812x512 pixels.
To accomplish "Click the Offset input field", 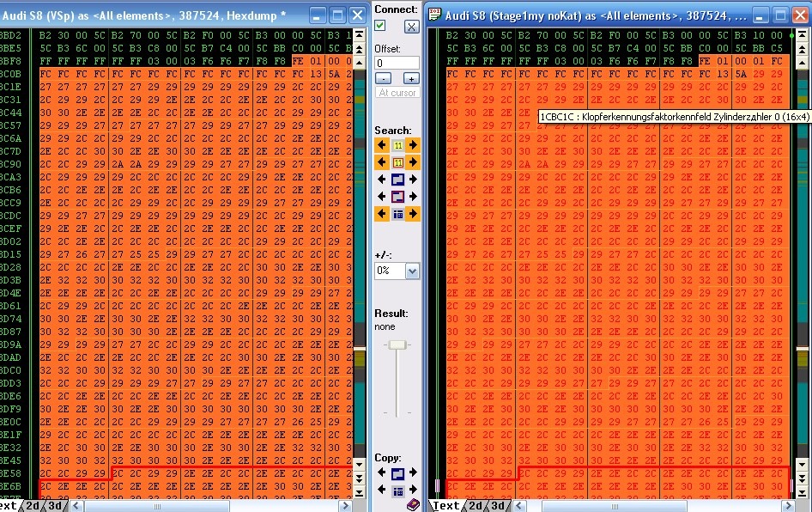I will tap(397, 64).
